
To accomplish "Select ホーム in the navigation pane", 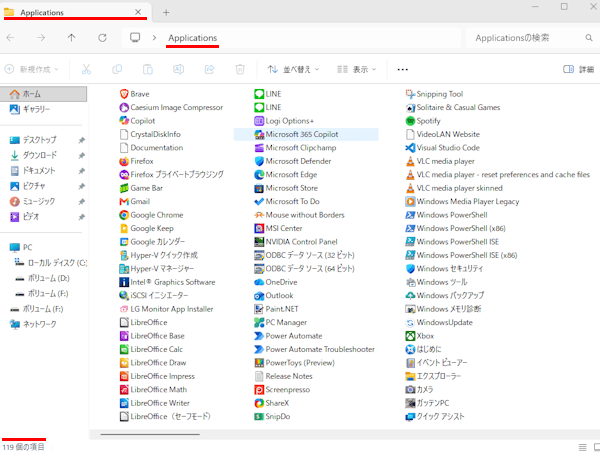I will tap(43, 94).
